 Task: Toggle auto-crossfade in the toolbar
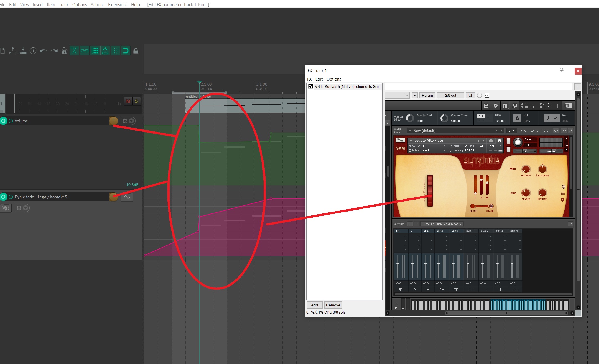pos(74,51)
